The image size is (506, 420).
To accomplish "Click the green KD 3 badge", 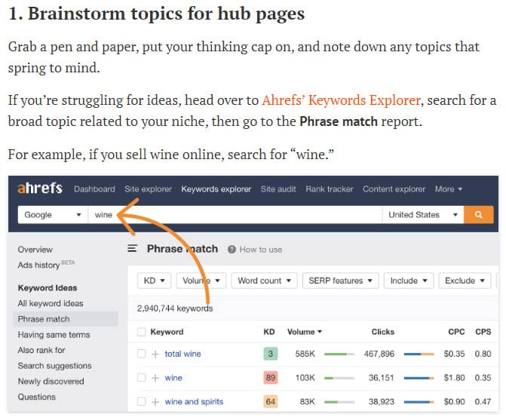I will pos(269,354).
